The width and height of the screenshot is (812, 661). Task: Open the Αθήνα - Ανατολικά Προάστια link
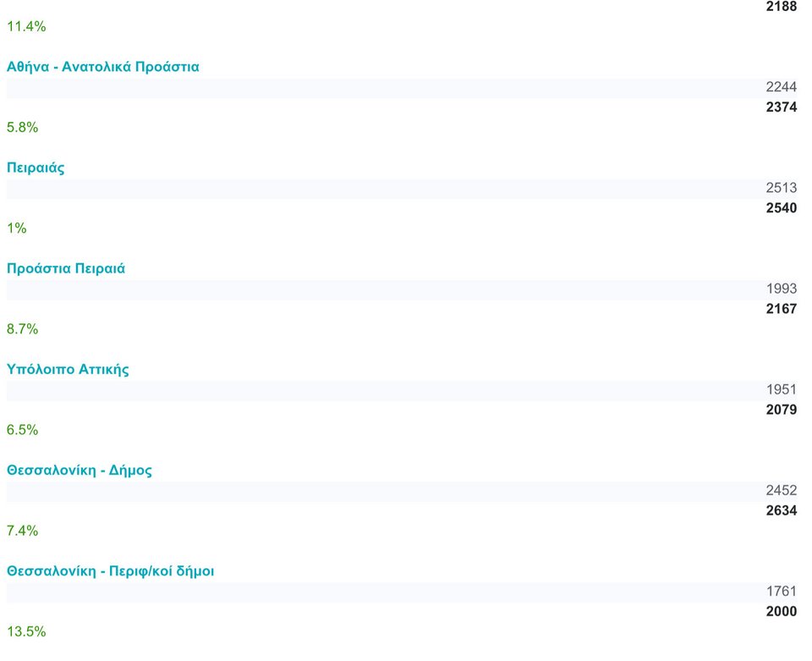[x=103, y=67]
